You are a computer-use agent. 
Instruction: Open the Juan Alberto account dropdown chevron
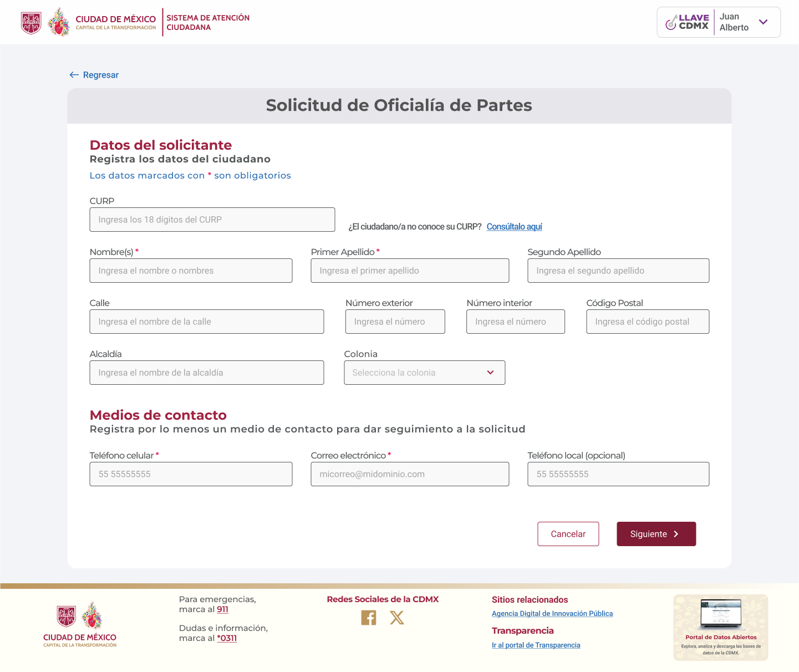(x=764, y=22)
